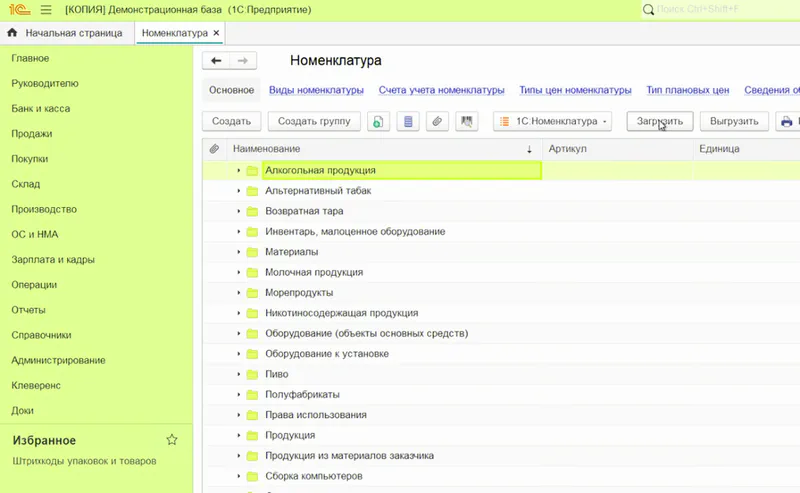This screenshot has height=493, width=800.
Task: Expand the Алкогольная продукция folder
Action: [239, 171]
